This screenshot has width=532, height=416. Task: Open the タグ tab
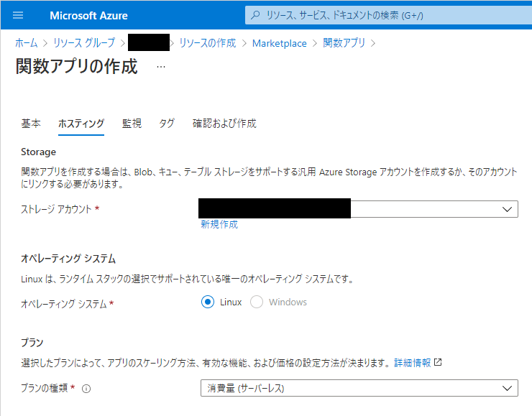coord(167,124)
